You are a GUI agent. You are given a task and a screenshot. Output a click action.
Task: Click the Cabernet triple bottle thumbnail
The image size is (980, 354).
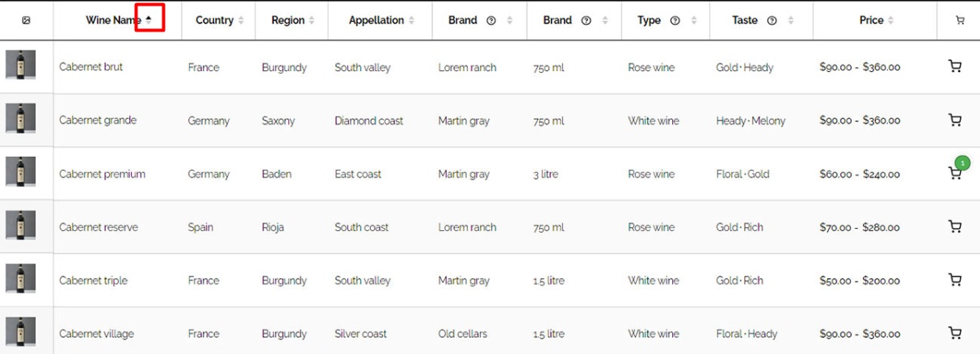pyautogui.click(x=20, y=279)
